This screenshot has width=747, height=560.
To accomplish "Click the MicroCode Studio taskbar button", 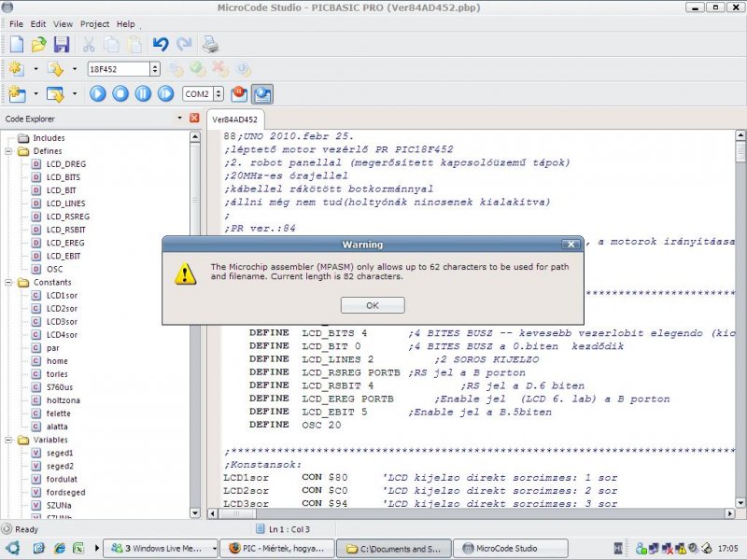I will point(510,549).
